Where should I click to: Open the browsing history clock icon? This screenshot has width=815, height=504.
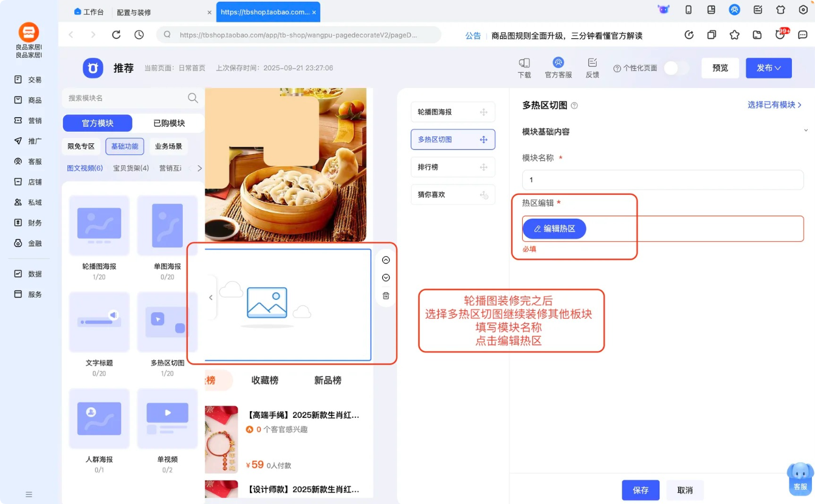pos(139,35)
